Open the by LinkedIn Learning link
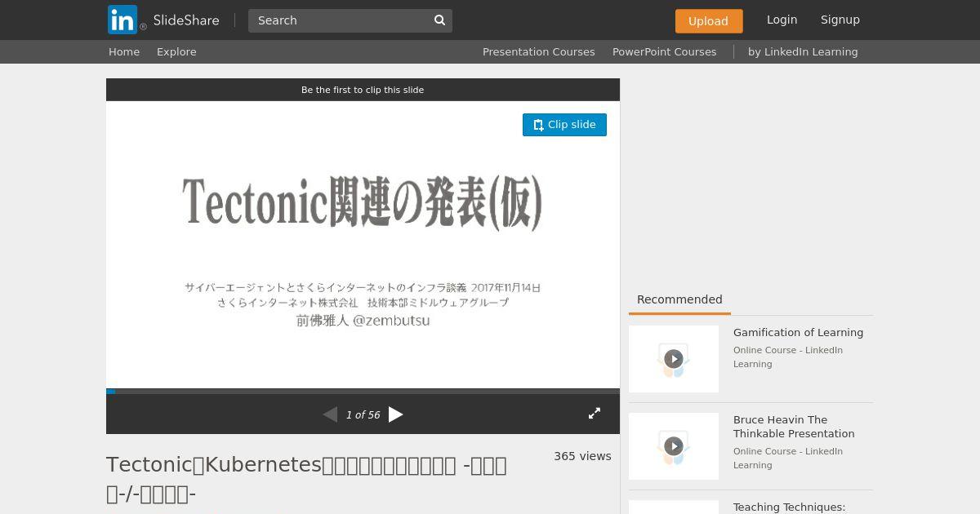 pyautogui.click(x=803, y=51)
